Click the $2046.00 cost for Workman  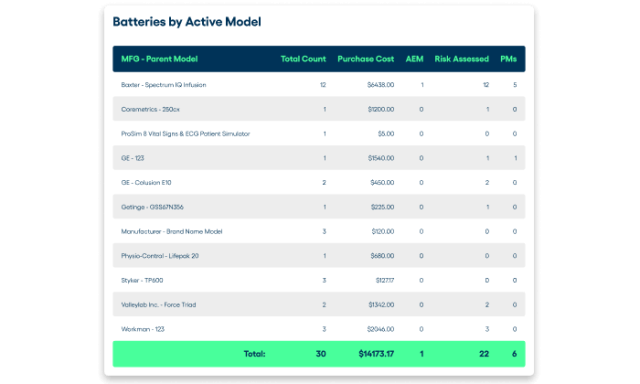[380, 329]
